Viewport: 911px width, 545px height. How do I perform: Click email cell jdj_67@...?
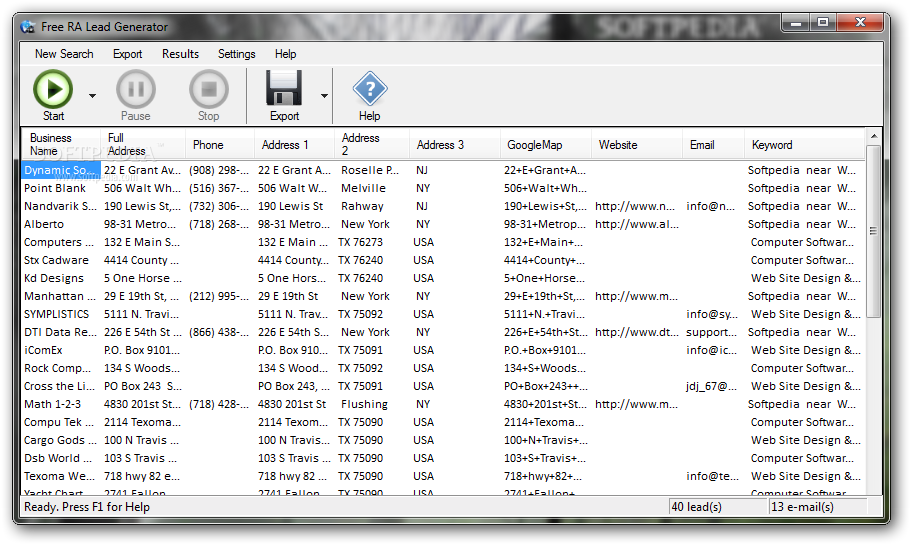tap(711, 386)
